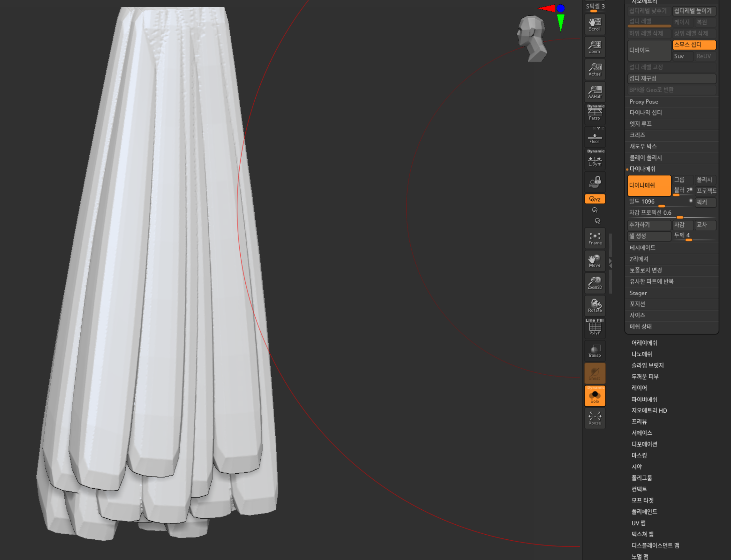The width and height of the screenshot is (731, 560).
Task: Click the Frame mesh icon
Action: [x=595, y=238]
